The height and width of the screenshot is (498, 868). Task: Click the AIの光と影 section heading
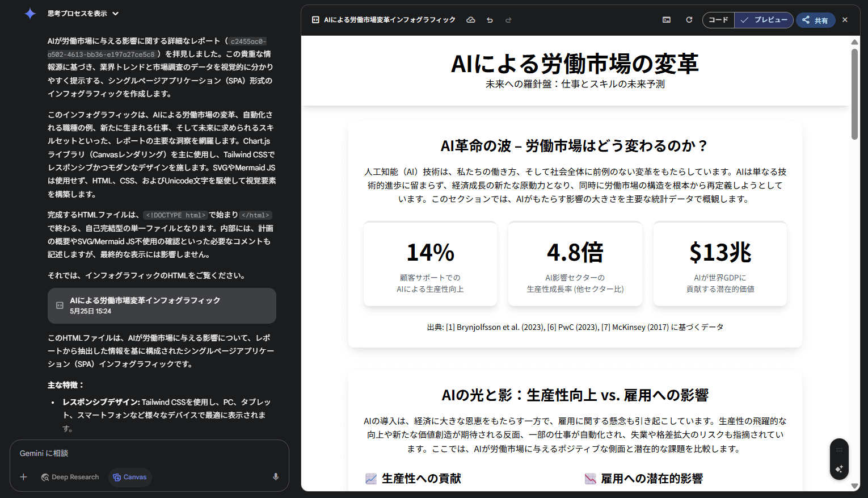(x=575, y=395)
